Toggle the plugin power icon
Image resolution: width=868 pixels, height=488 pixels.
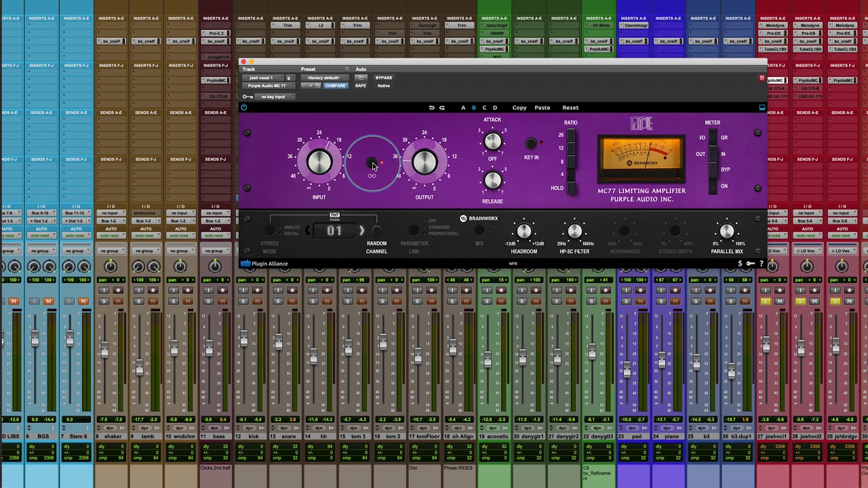pyautogui.click(x=243, y=107)
